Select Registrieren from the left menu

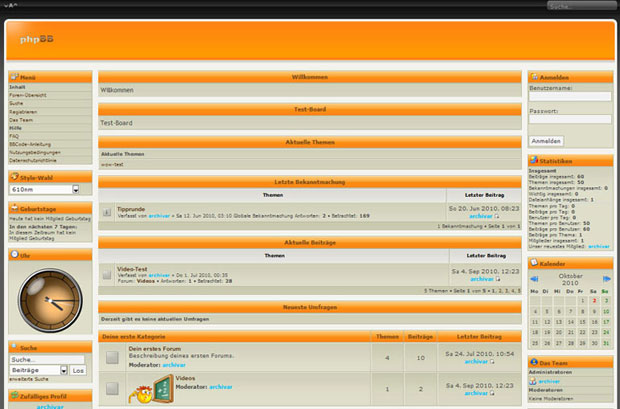(x=24, y=112)
